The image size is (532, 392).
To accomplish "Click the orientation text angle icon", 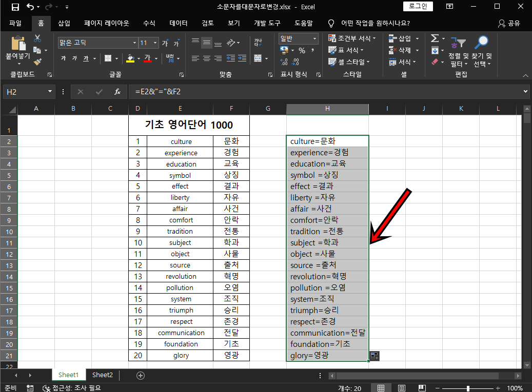I will (231, 43).
